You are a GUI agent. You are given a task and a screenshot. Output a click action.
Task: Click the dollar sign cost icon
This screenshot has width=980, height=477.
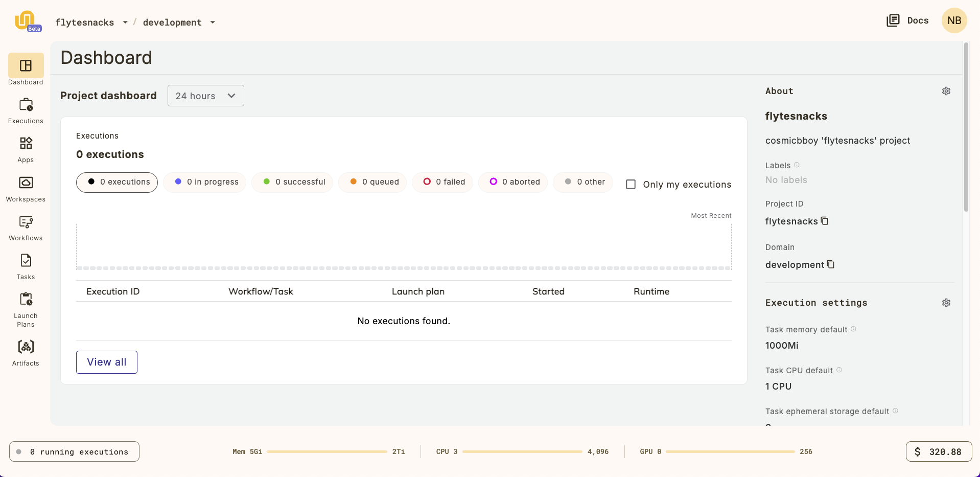tap(918, 451)
